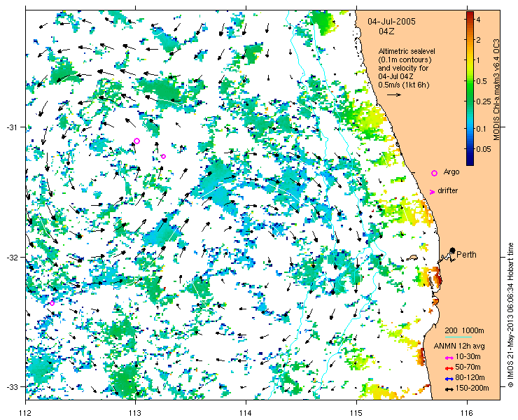Click the Perth city marker dot
The image size is (518, 420).
[452, 250]
